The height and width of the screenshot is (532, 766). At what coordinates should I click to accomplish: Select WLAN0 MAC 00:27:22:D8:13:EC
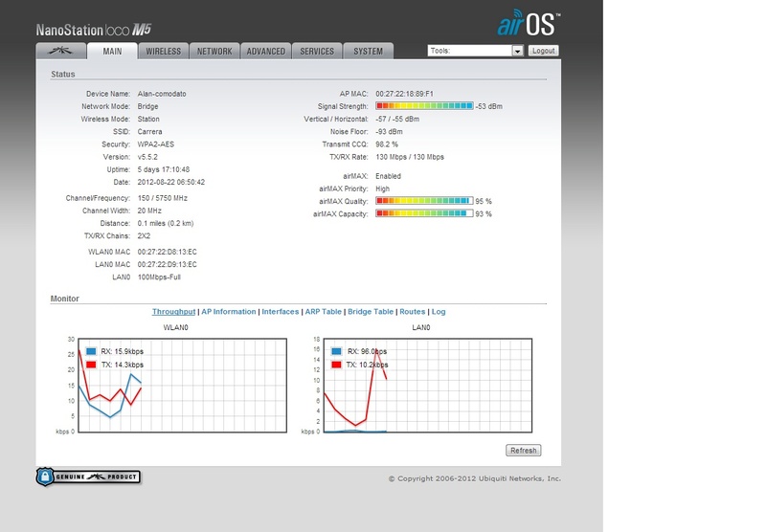[x=167, y=252]
